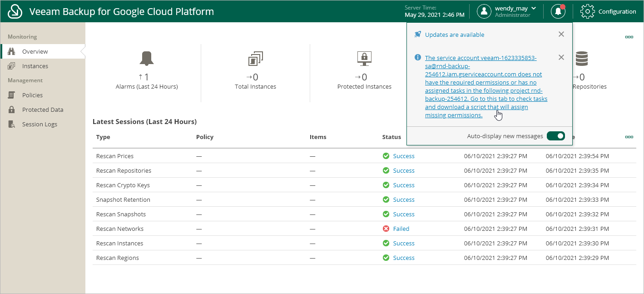Expand the wendy_may user dropdown arrow
This screenshot has height=294, width=644.
click(x=533, y=8)
